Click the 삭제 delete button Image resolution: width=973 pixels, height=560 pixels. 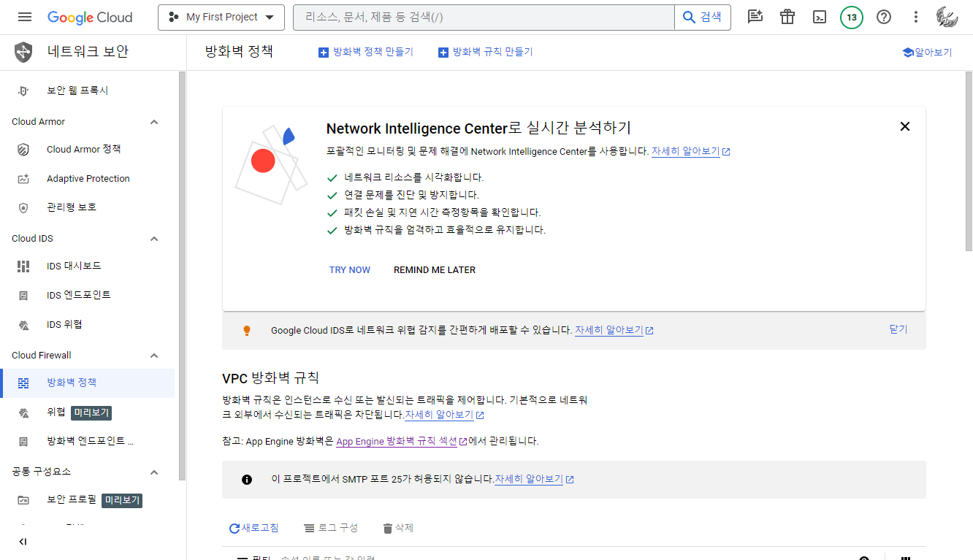[x=398, y=528]
